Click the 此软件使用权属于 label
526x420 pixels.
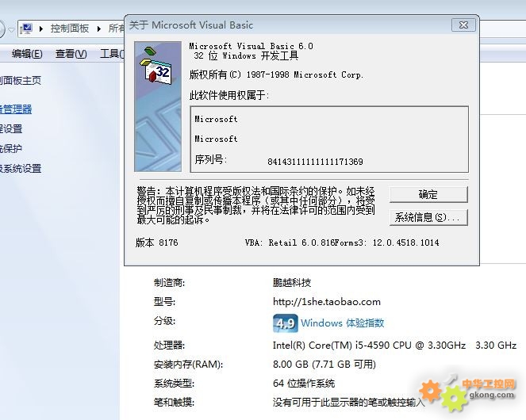(x=229, y=96)
